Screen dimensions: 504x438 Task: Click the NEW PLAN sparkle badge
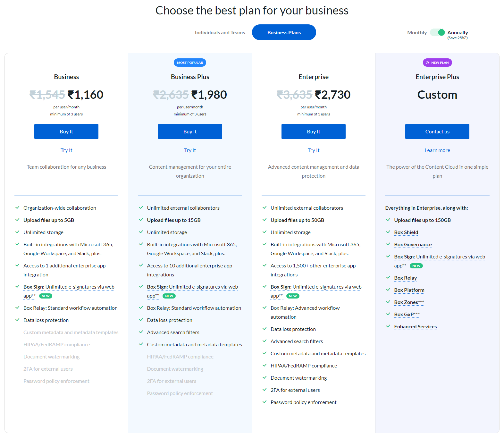point(437,63)
